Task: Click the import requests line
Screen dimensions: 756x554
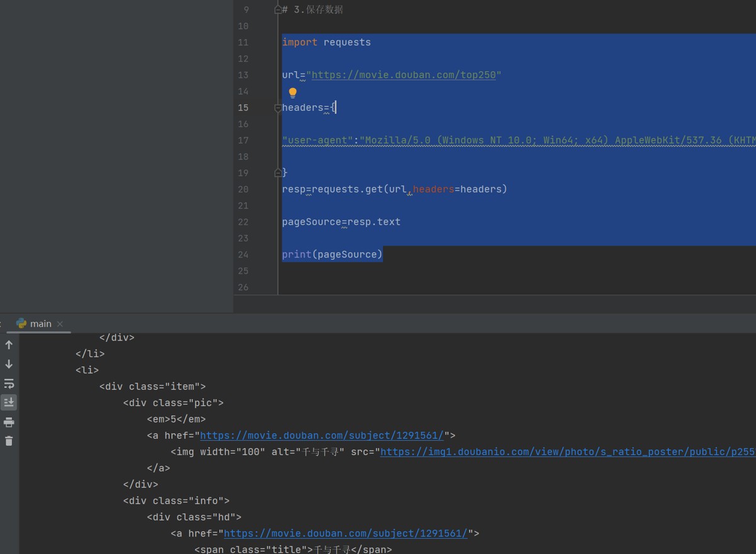Action: pyautogui.click(x=326, y=43)
